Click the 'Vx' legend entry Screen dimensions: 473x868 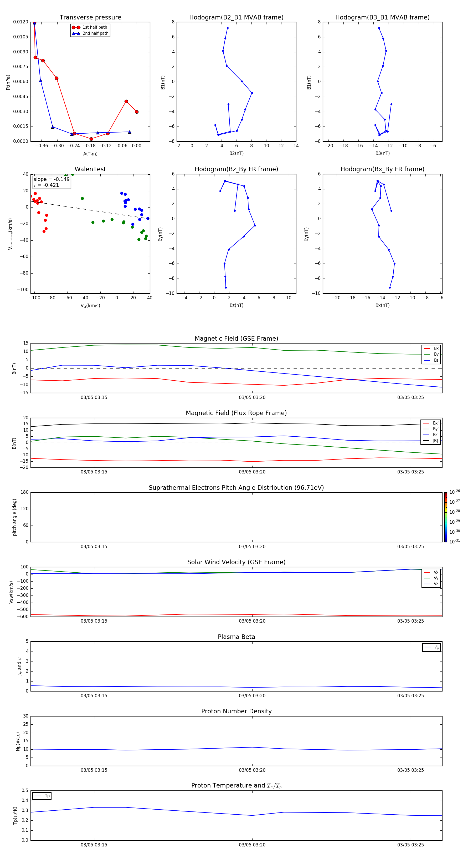pyautogui.click(x=431, y=572)
